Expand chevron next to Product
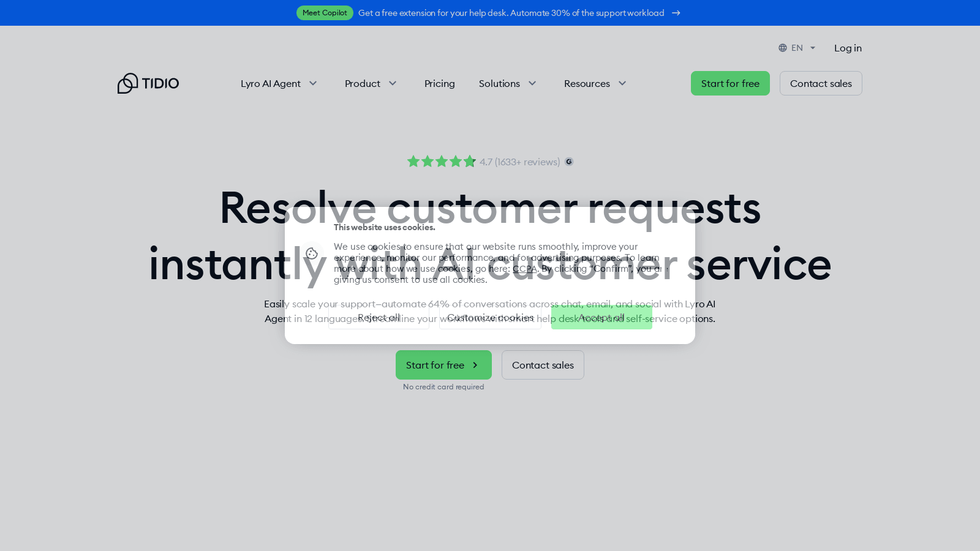 [393, 83]
